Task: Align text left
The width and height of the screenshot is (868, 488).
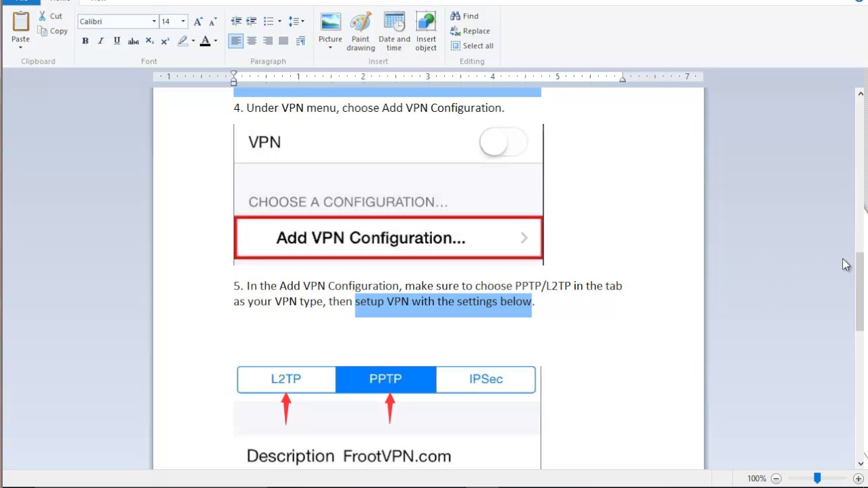Action: pyautogui.click(x=235, y=41)
